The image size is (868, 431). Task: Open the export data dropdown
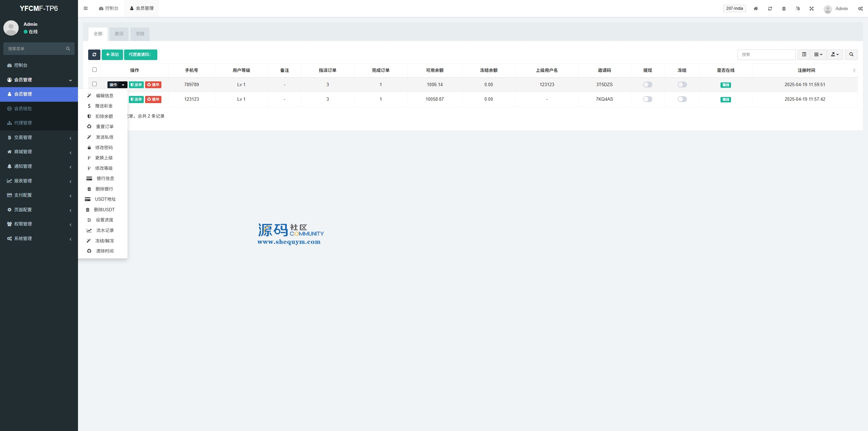point(835,55)
